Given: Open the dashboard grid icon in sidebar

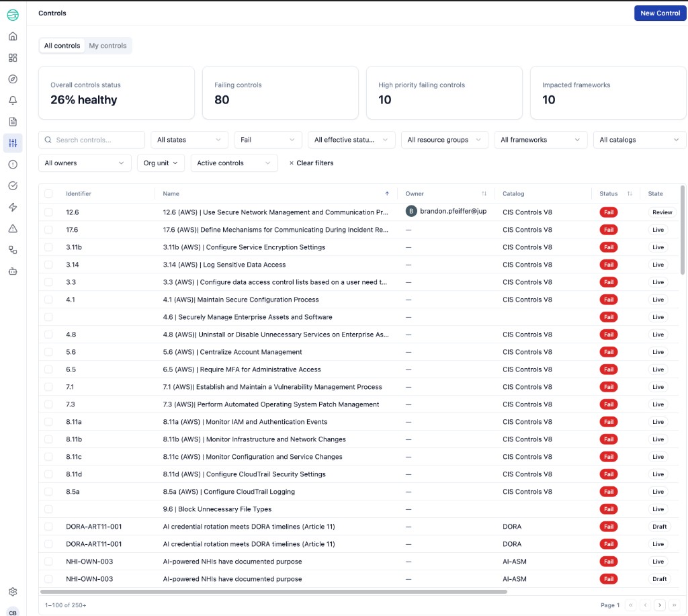Looking at the screenshot, I should pyautogui.click(x=13, y=58).
